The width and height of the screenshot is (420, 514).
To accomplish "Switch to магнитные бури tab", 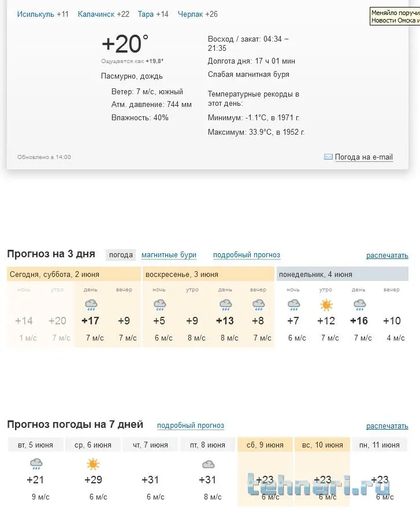I will coord(169,255).
